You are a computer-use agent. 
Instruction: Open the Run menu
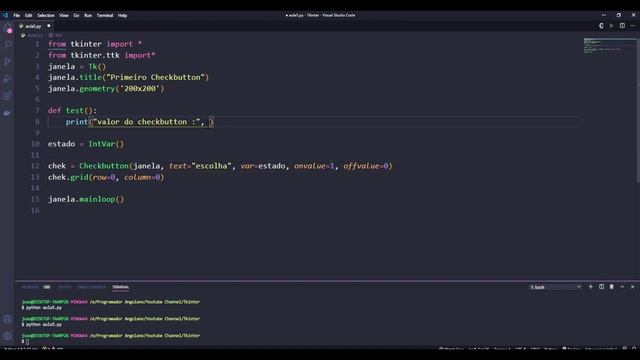click(x=88, y=16)
